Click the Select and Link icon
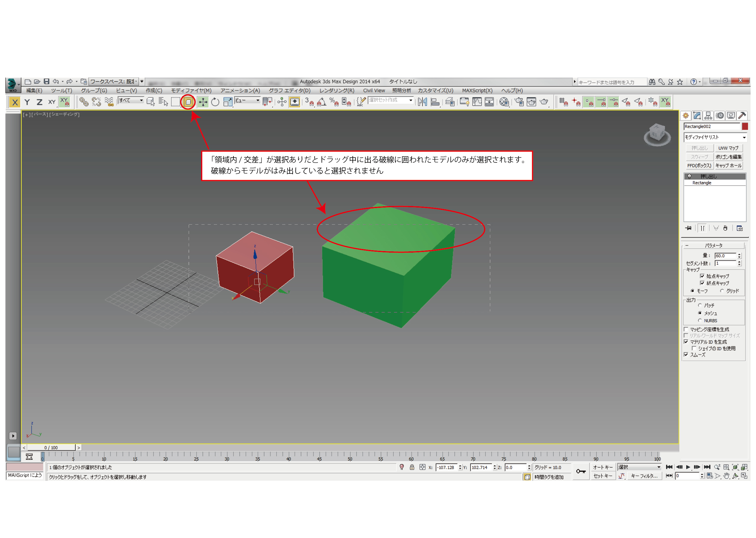The width and height of the screenshot is (756, 538). coord(84,102)
